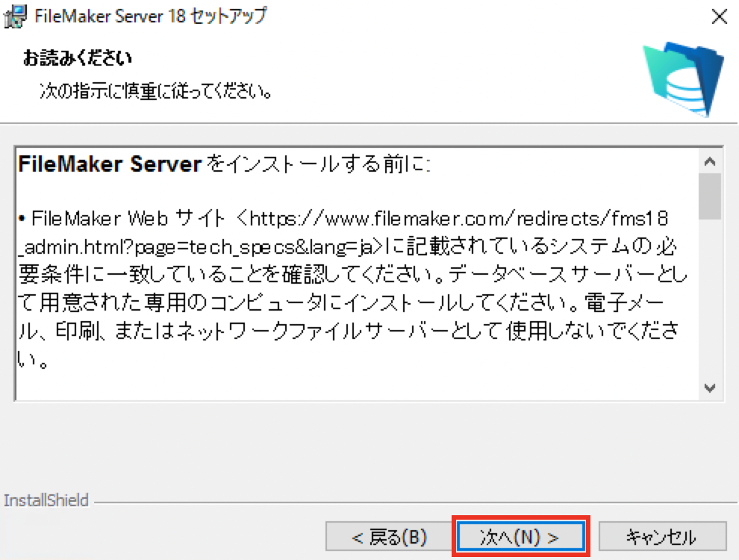Screen dimensions: 739x560
Task: Click the scroll down arrow of the readme
Action: point(710,388)
